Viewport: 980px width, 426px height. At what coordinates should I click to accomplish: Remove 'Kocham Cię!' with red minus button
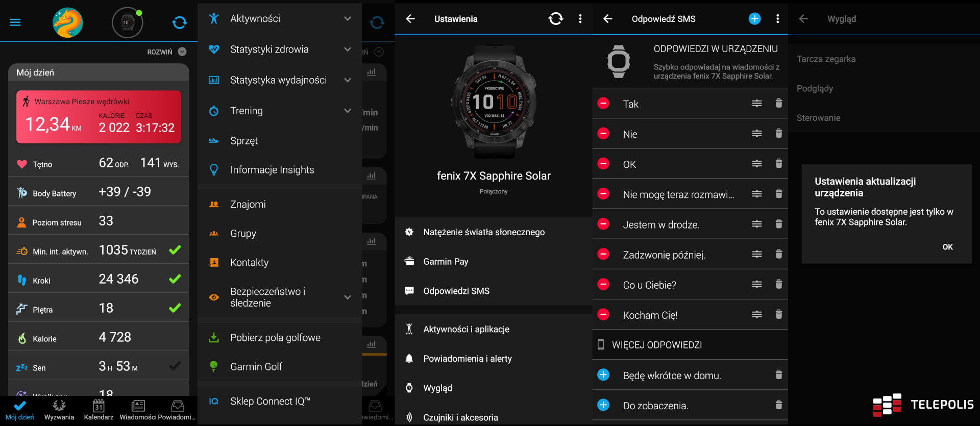point(603,314)
